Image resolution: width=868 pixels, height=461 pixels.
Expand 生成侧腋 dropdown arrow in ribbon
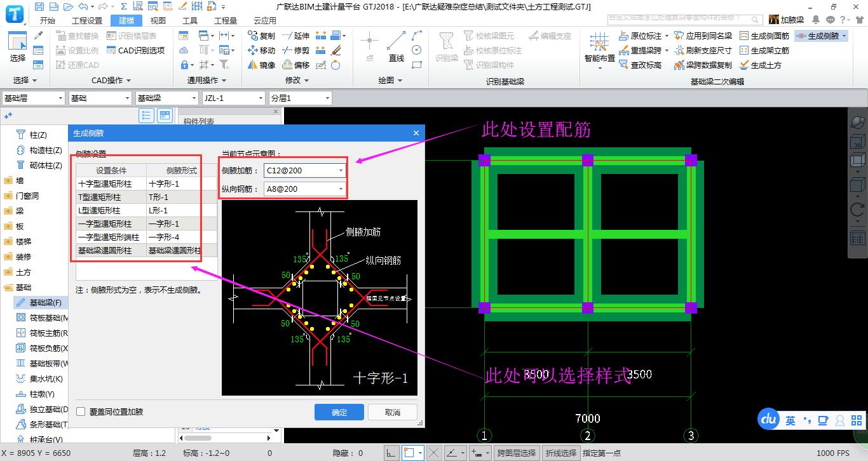coord(844,36)
